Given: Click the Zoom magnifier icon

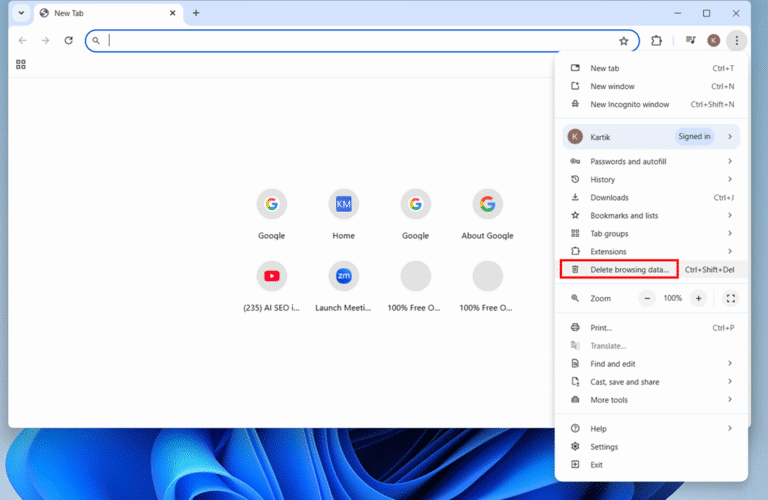Looking at the screenshot, I should tap(575, 298).
